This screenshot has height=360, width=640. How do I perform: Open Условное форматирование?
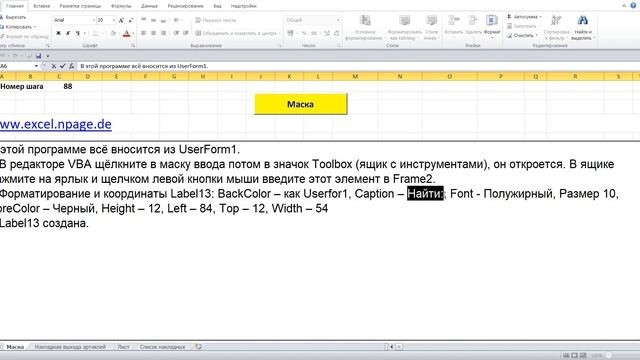pyautogui.click(x=365, y=27)
